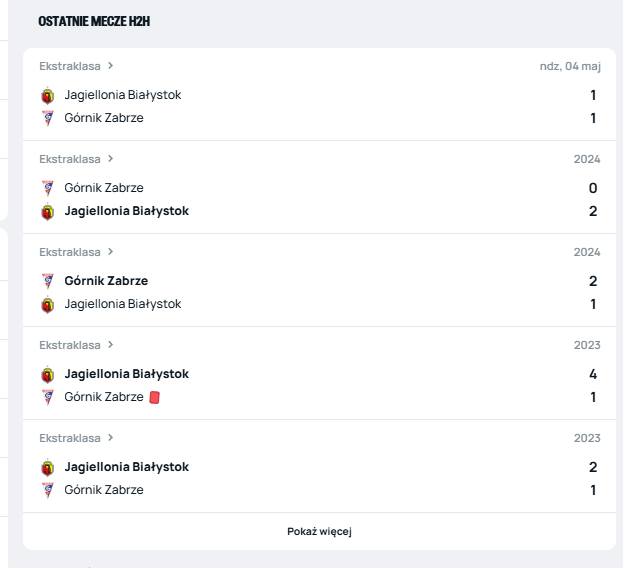Click Górnik Zabrze crest in the 04 maj match

pos(47,118)
